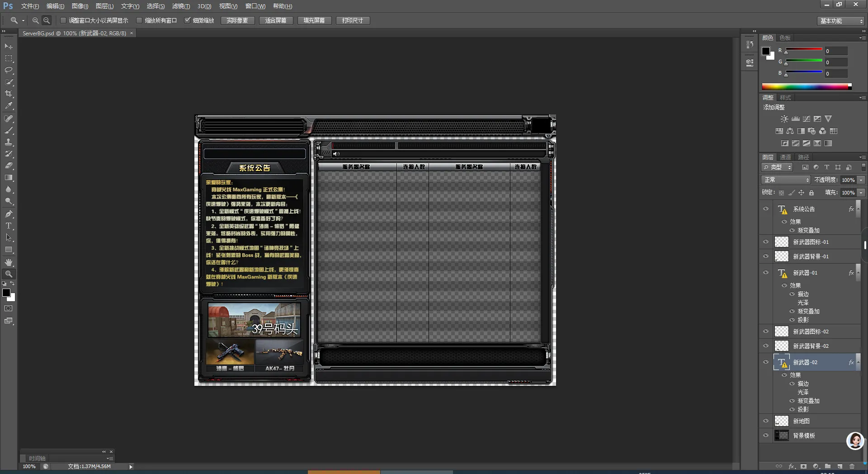Screen dimensions: 868x474
Task: Open the 滤镜 menu
Action: (181, 6)
